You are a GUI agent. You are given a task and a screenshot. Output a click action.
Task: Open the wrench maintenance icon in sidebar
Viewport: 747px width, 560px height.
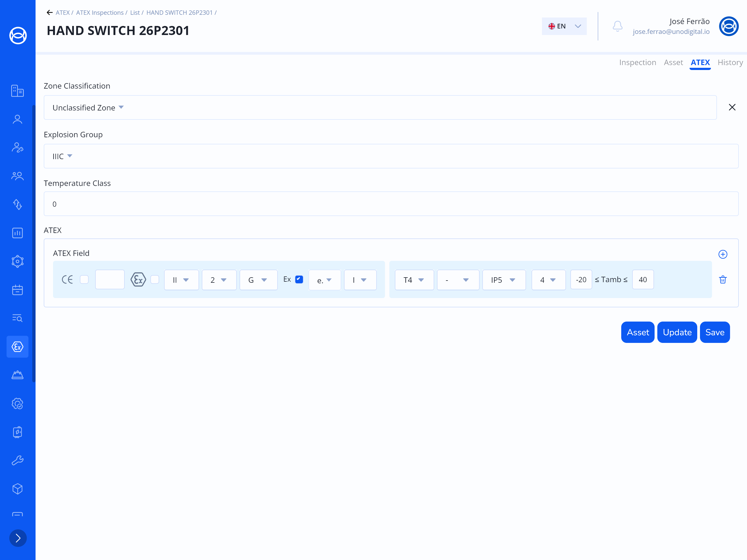pyautogui.click(x=17, y=460)
